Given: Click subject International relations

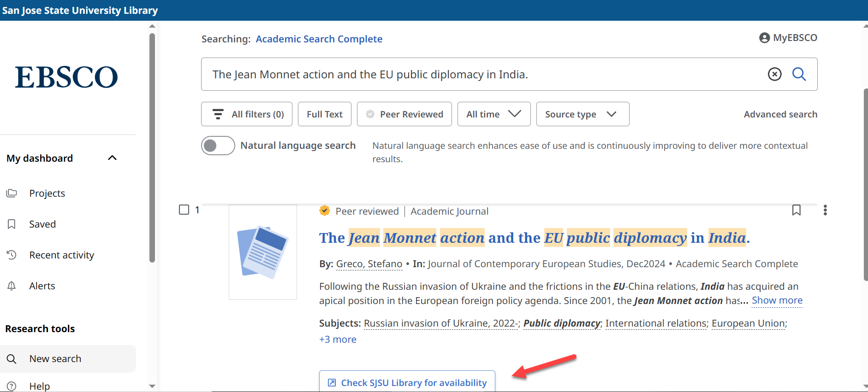Looking at the screenshot, I should coord(656,323).
